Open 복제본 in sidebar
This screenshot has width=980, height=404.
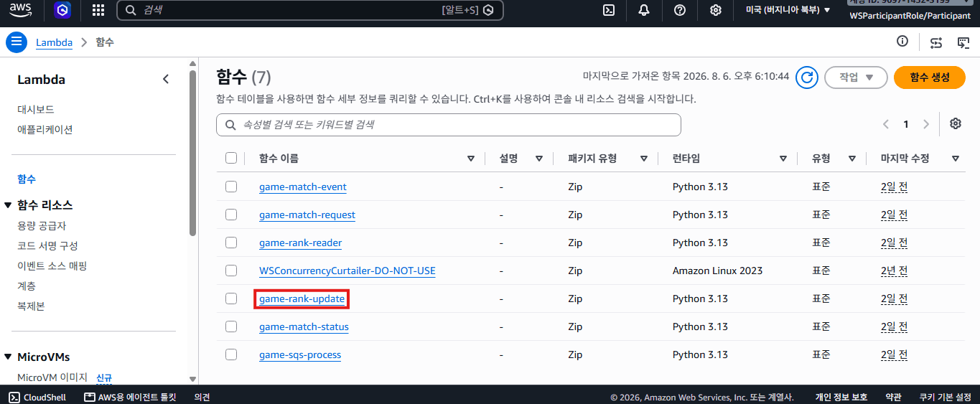[x=31, y=306]
